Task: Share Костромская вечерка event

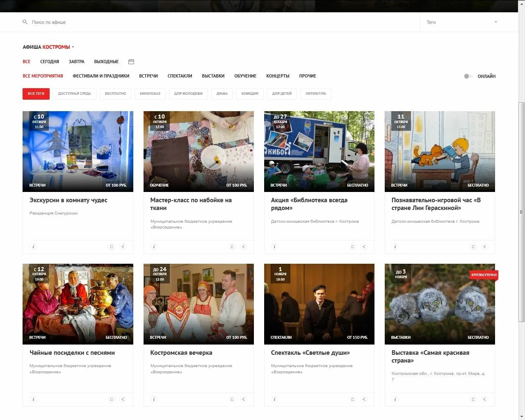Action: pyautogui.click(x=243, y=399)
